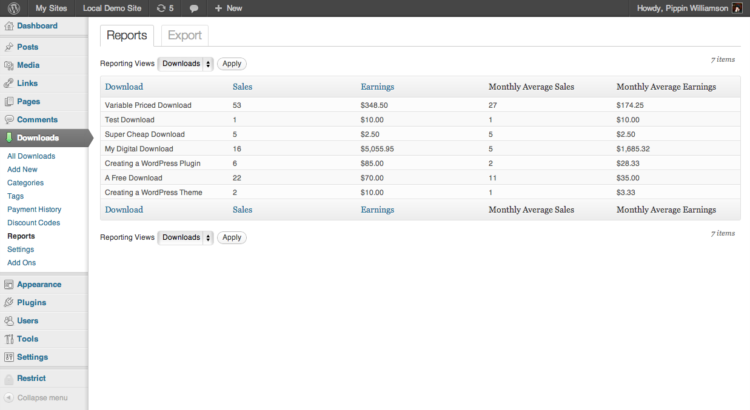Click the green Downloads icon
Viewport: 750px width, 410px height.
9,138
